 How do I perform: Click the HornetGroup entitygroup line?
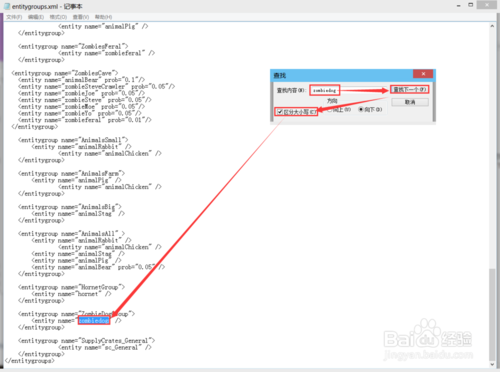click(x=71, y=287)
